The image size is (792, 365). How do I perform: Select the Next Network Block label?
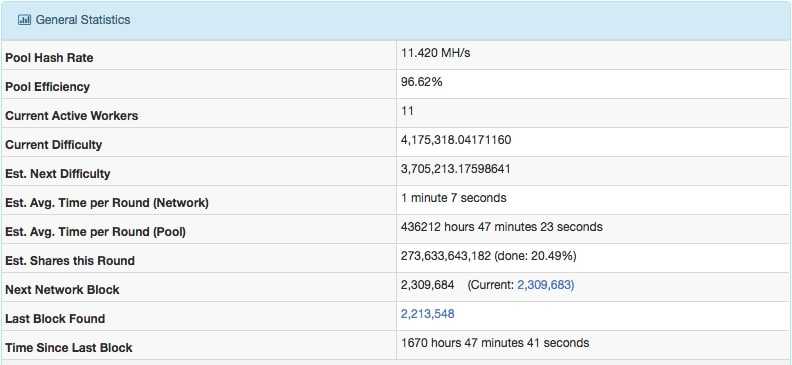pos(62,290)
